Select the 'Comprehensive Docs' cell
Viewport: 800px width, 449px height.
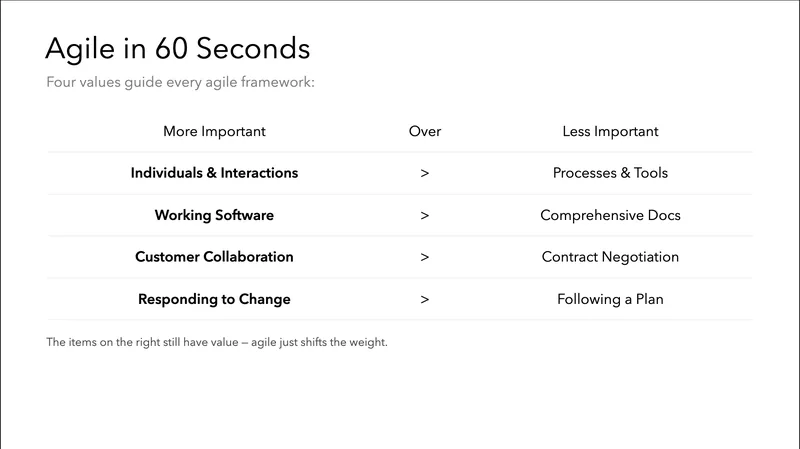point(610,215)
